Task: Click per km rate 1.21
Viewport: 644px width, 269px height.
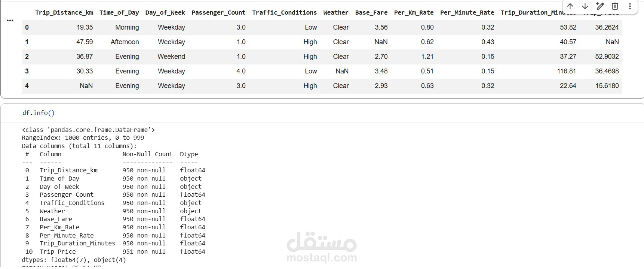Action: click(x=427, y=57)
